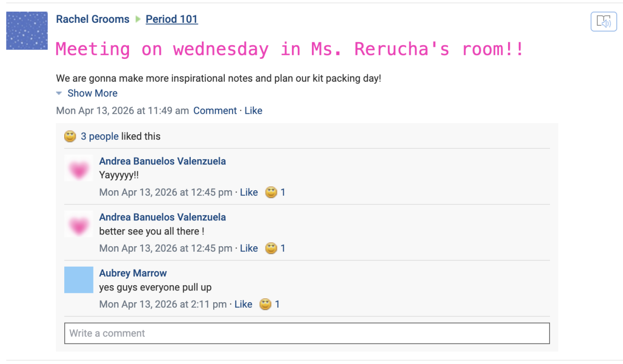Screen dimensions: 623x364
Task: Click the smiley icon beside '3 people liked this'
Action: click(x=70, y=137)
